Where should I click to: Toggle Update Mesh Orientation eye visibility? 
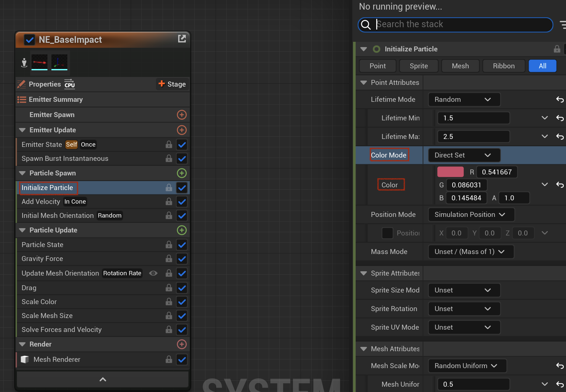pos(153,273)
